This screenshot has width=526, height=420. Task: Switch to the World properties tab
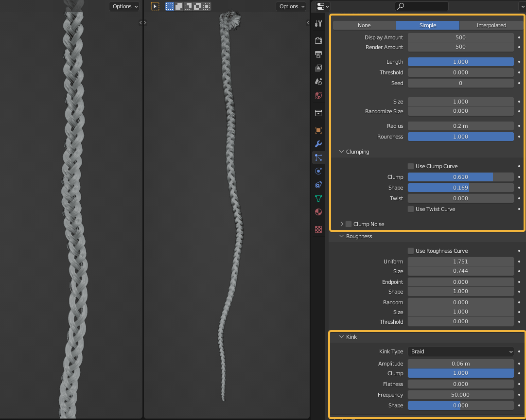tap(318, 95)
